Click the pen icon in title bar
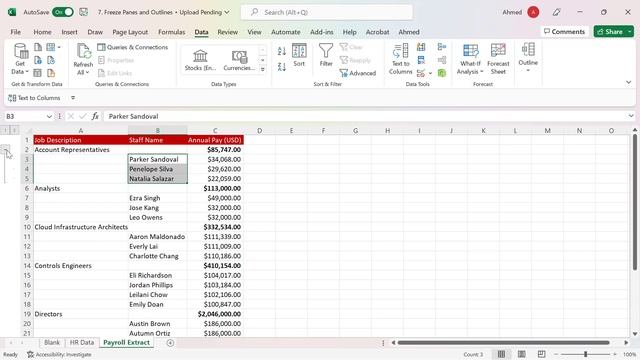 pos(556,12)
